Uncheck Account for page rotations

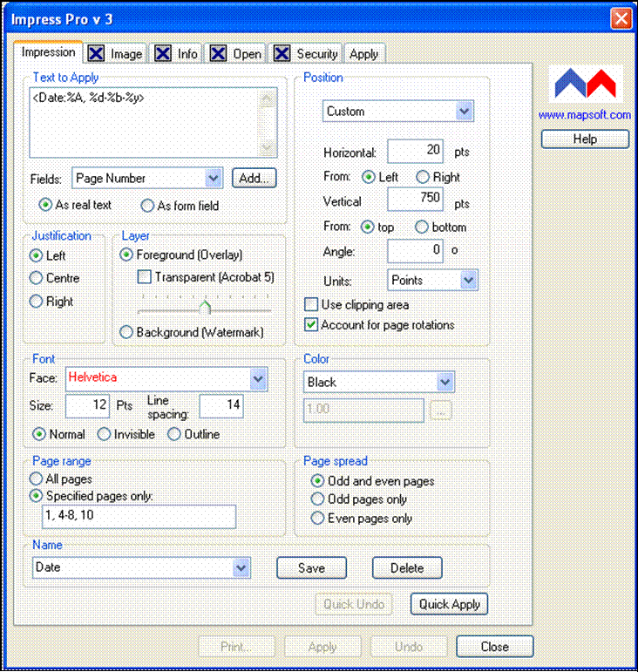(310, 325)
